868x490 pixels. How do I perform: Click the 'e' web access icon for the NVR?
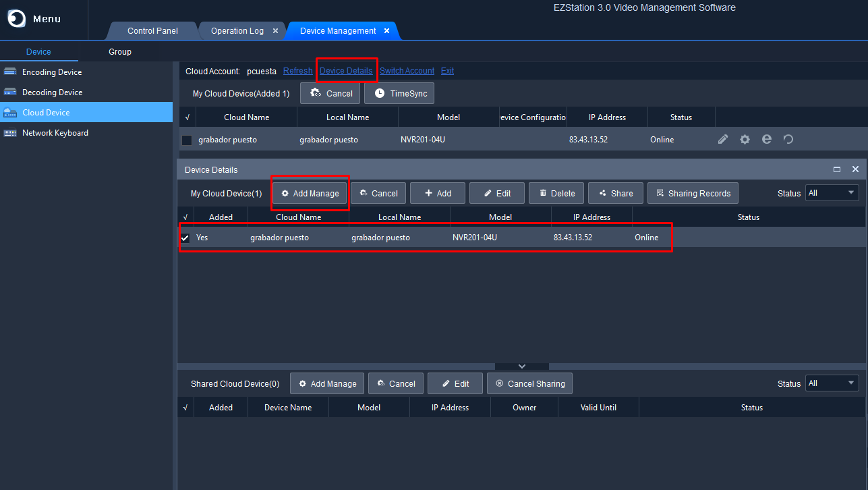coord(766,139)
